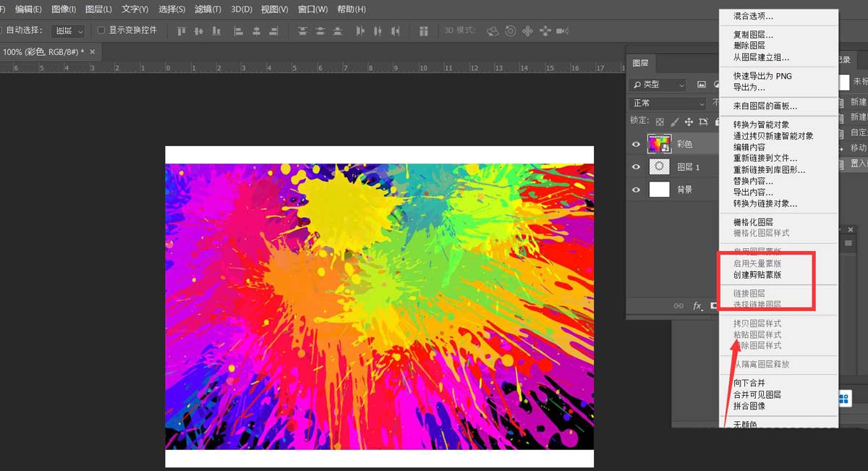Open the fx layer style button

click(x=698, y=306)
